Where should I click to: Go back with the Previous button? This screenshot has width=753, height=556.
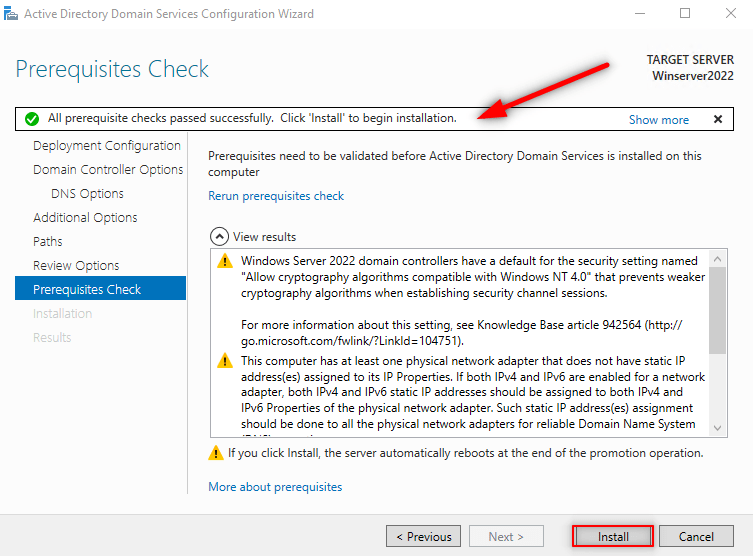click(423, 536)
